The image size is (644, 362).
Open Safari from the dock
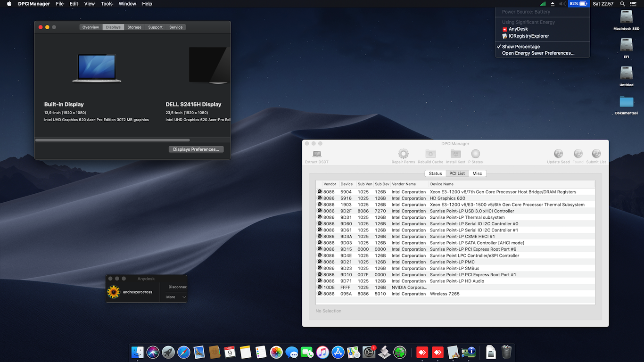tap(183, 352)
